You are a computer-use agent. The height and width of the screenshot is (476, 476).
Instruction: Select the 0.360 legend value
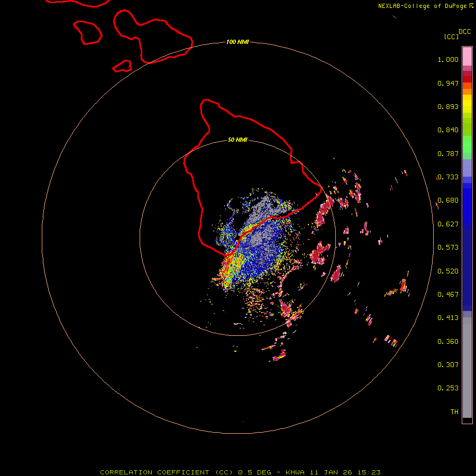coord(448,342)
